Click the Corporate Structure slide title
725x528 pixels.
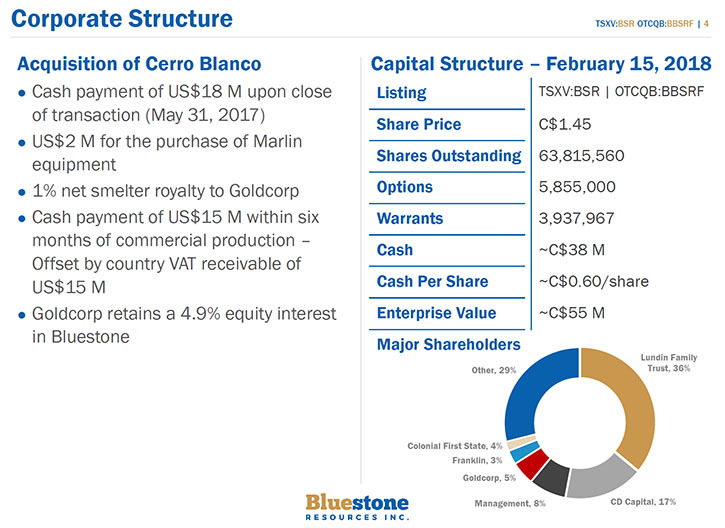(122, 19)
